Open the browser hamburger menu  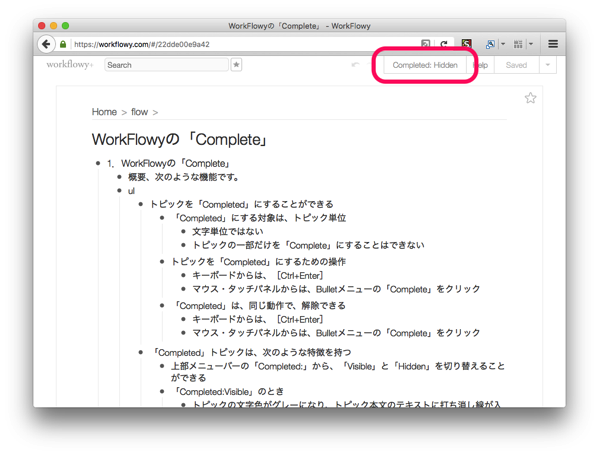point(553,44)
